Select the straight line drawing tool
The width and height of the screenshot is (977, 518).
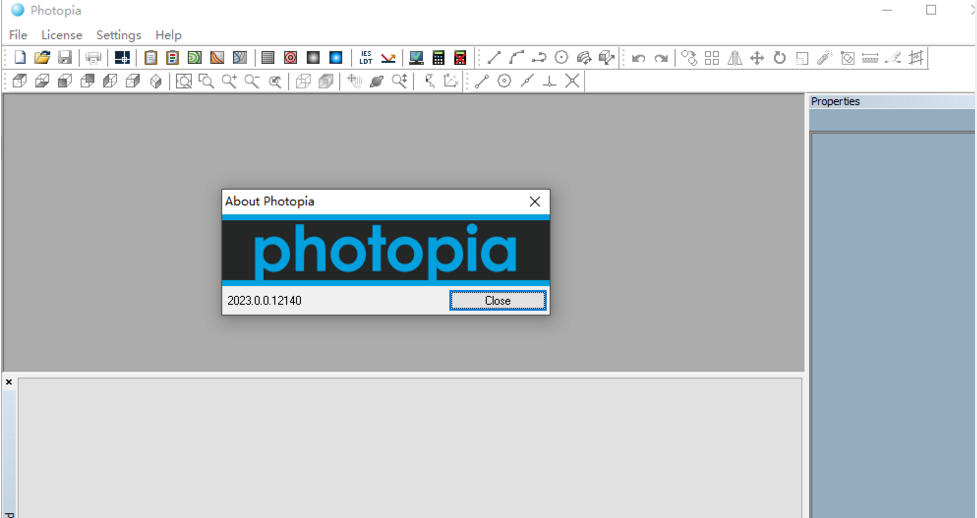click(x=494, y=58)
